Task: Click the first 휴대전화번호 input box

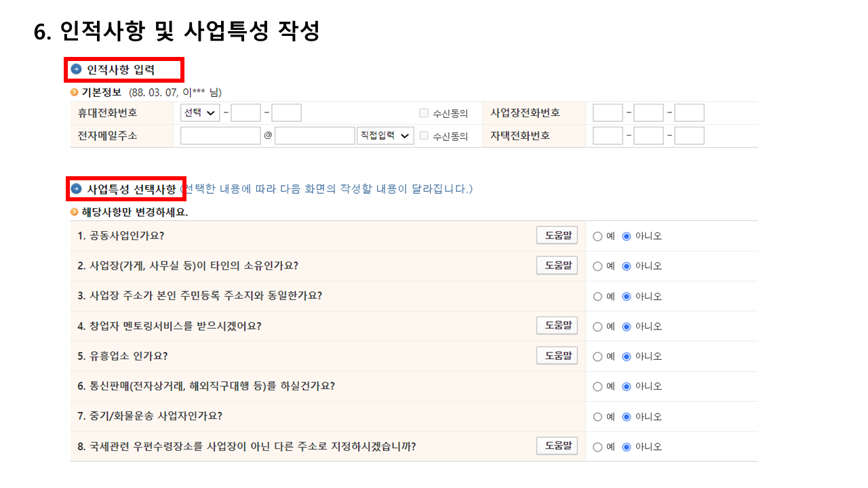Action: click(245, 113)
